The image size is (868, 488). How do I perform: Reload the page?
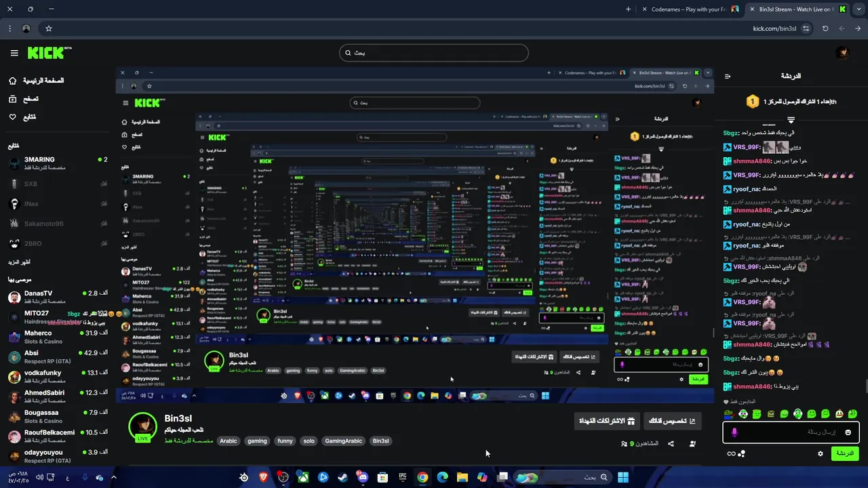point(825,28)
